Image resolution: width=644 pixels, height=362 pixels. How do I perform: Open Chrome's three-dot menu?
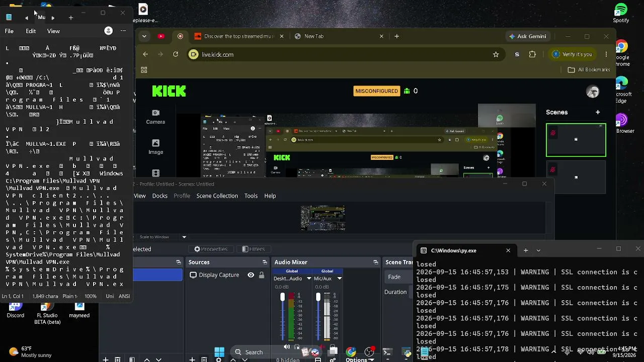click(606, 54)
